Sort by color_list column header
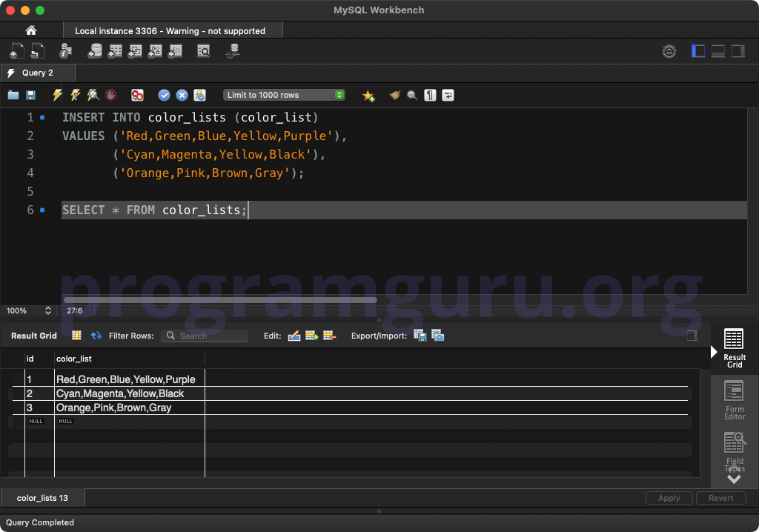 (x=130, y=359)
